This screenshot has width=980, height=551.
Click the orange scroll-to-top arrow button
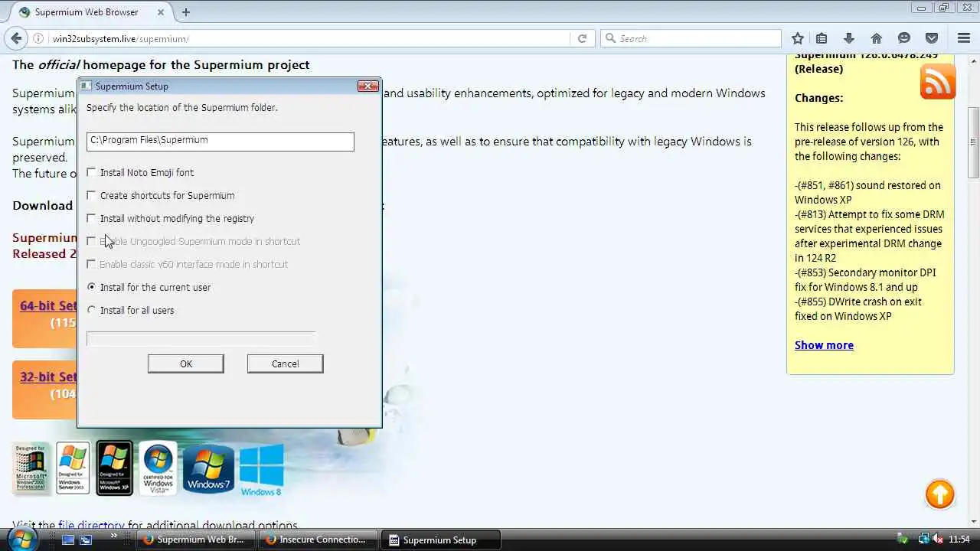[939, 494]
